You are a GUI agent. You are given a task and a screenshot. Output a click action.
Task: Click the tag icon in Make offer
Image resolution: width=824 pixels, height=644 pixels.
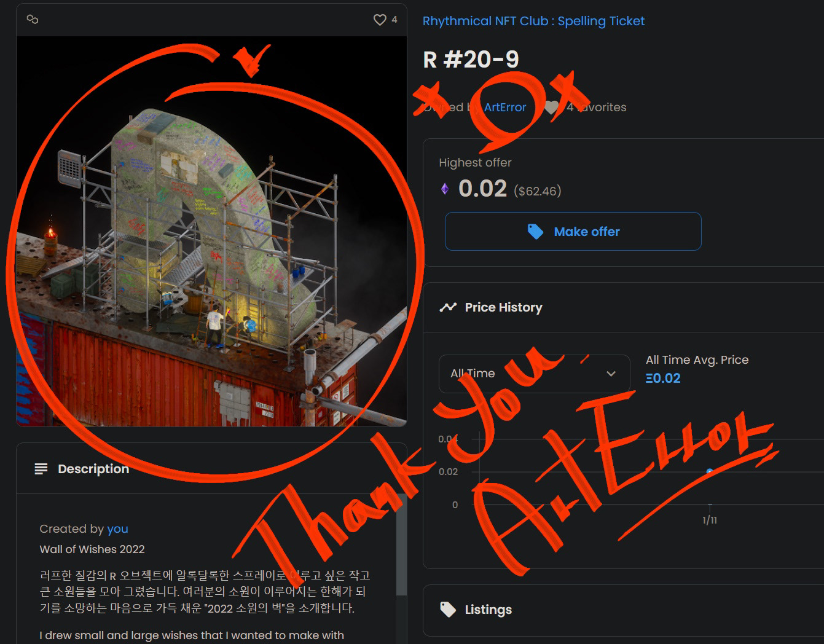(535, 232)
